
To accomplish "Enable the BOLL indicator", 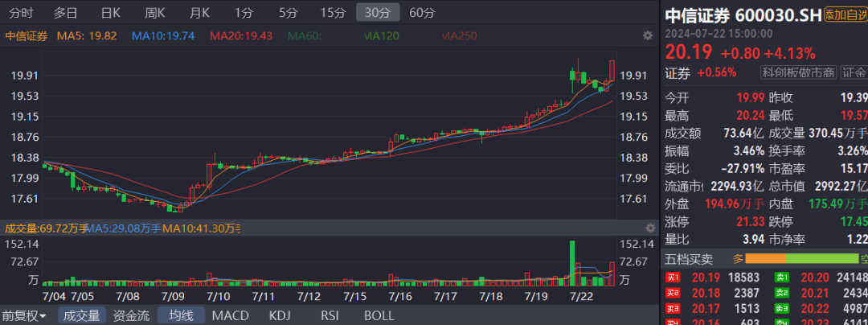I will 379,316.
